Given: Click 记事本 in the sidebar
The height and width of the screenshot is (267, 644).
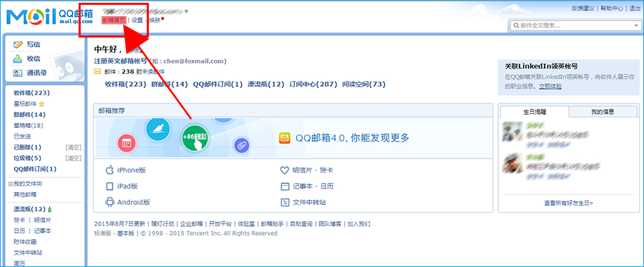Looking at the screenshot, I should [x=42, y=231].
